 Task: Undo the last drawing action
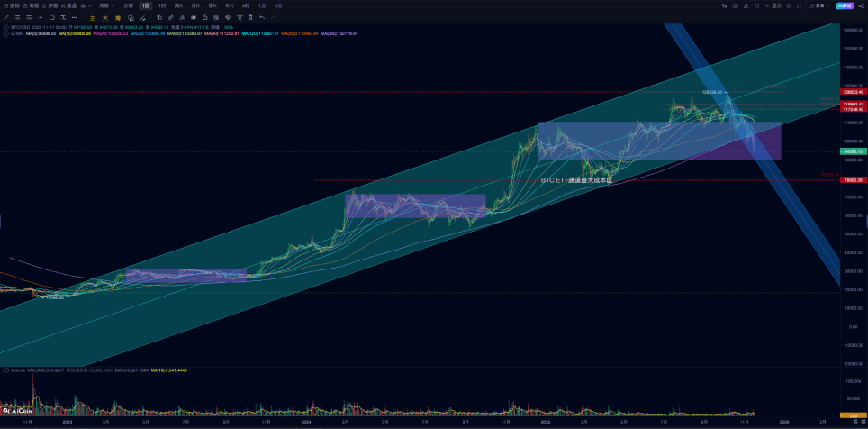(x=262, y=18)
